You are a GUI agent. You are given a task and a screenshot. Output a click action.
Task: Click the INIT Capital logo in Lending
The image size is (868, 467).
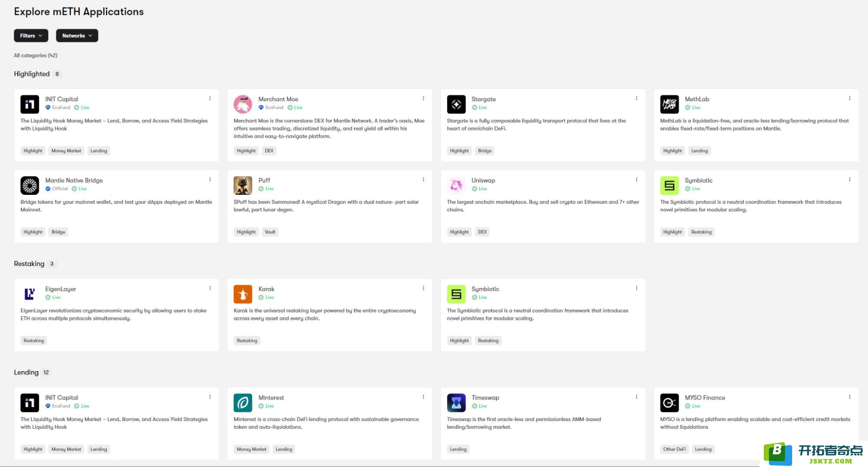point(30,403)
